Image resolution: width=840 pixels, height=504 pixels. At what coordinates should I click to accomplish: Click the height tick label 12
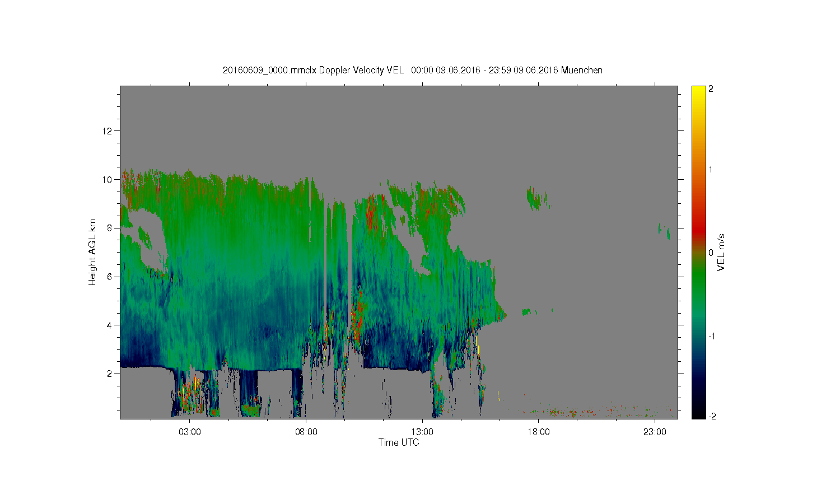pyautogui.click(x=107, y=131)
